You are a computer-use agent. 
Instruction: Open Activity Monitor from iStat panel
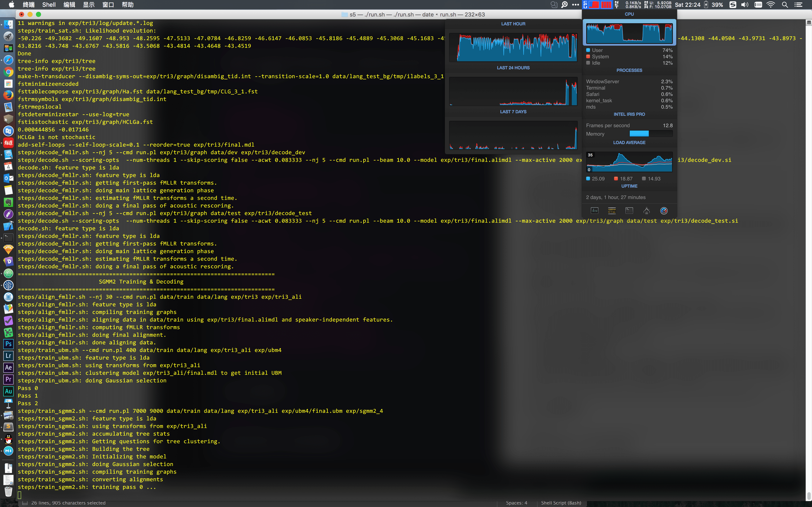tap(594, 211)
